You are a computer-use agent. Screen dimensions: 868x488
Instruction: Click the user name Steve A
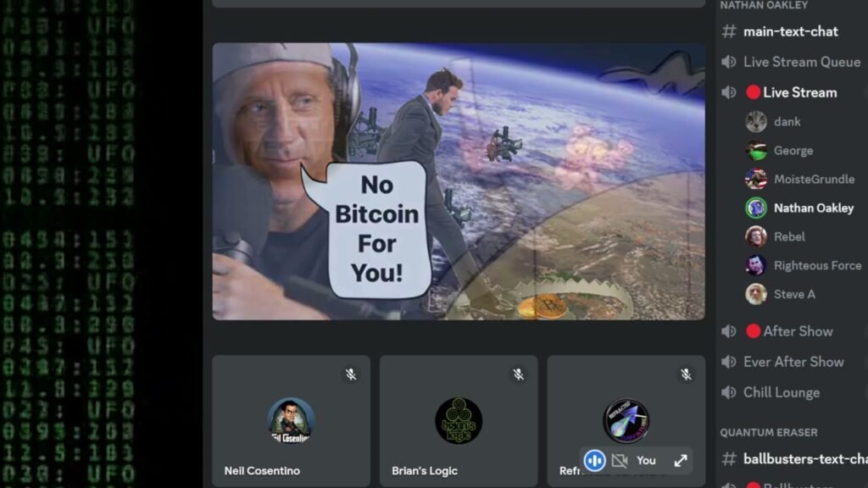[794, 294]
